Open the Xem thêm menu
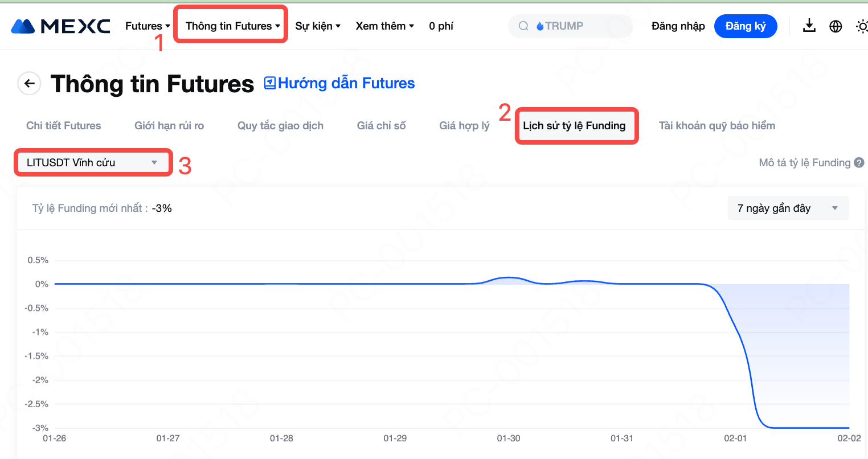Viewport: 868px width, 459px height. (x=384, y=26)
